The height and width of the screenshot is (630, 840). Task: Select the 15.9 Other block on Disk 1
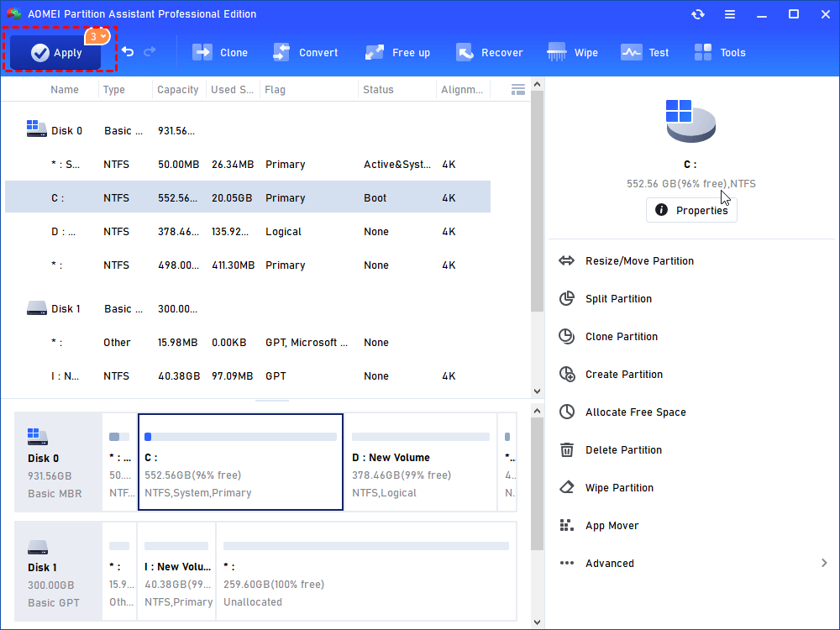click(x=119, y=571)
